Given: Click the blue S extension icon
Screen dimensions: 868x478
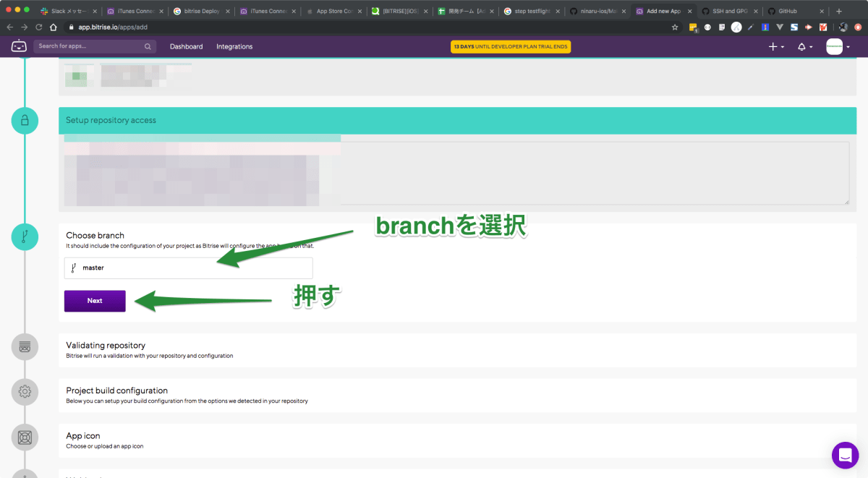Looking at the screenshot, I should pos(794,27).
